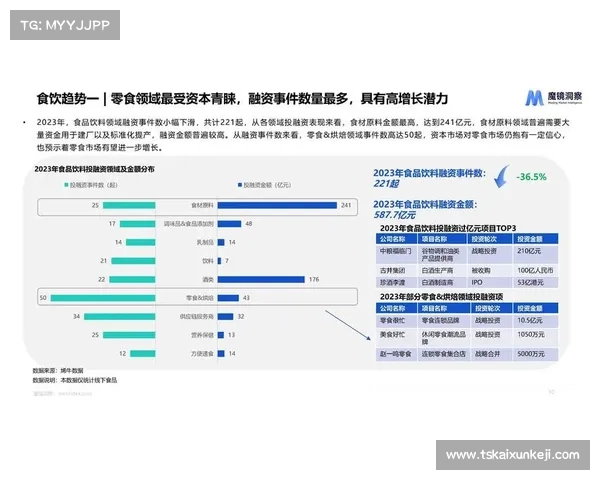Click chart heading 2023年食品饮料投融资领域及金额分布
Screen dimensions: 600x480
pyautogui.click(x=95, y=169)
